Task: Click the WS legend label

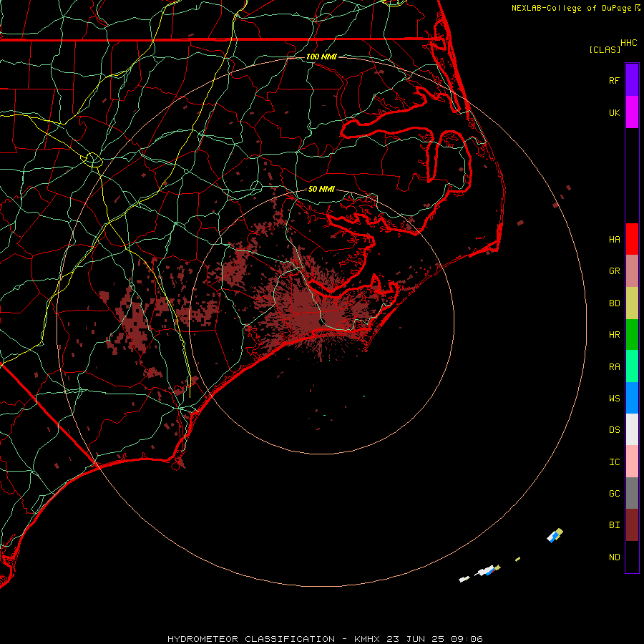Action: click(614, 399)
